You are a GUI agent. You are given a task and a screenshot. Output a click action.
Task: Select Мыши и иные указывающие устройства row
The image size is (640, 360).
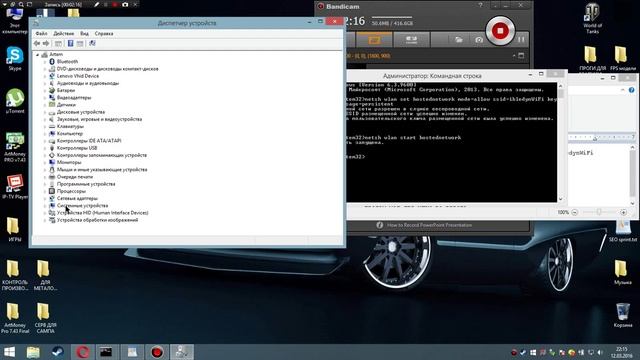pos(102,170)
